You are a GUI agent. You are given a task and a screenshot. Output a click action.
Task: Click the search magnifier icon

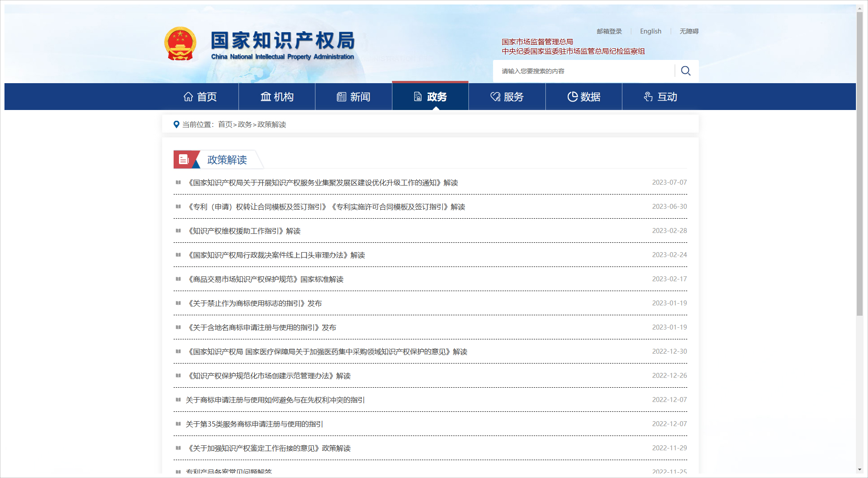685,71
